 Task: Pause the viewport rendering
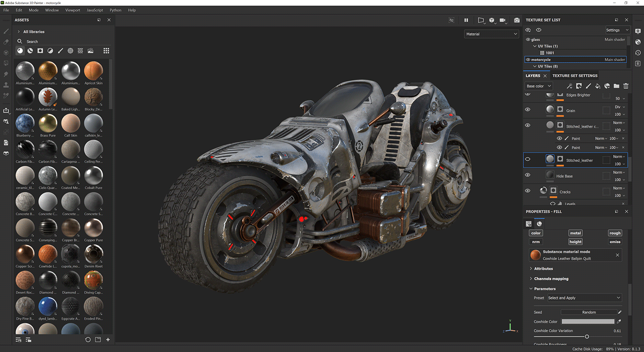pos(466,20)
